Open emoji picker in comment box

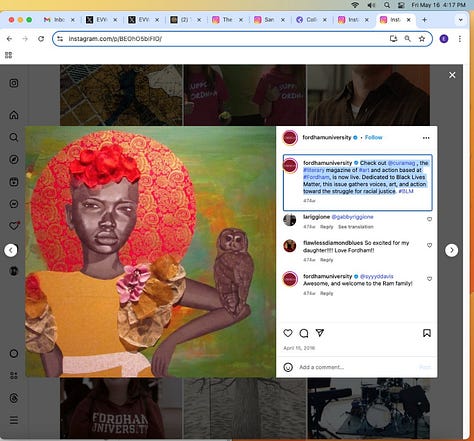point(288,367)
